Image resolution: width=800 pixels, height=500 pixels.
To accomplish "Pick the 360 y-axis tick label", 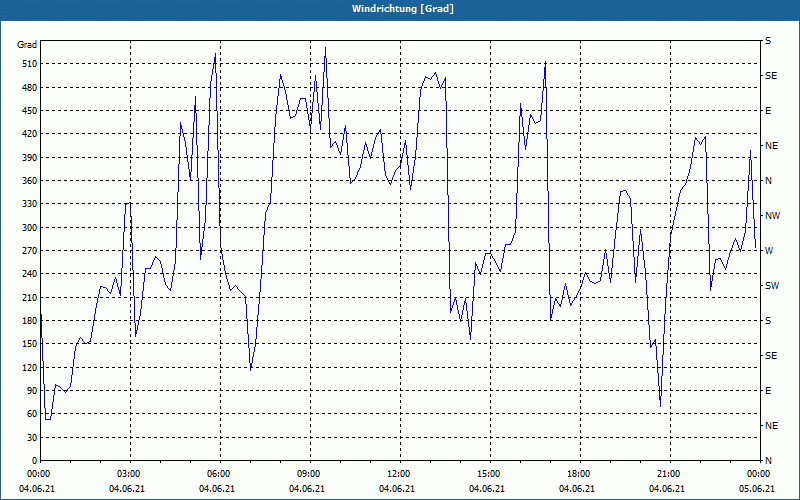I will point(30,181).
